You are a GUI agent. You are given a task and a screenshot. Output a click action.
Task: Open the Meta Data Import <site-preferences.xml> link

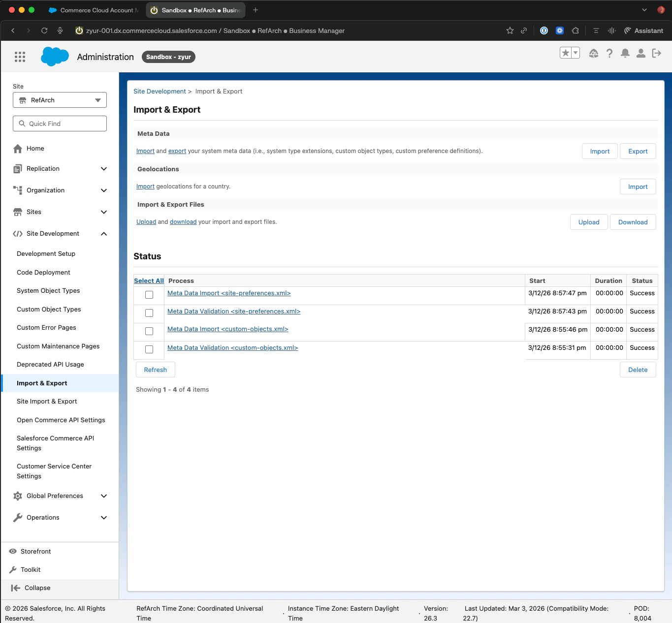pos(229,293)
